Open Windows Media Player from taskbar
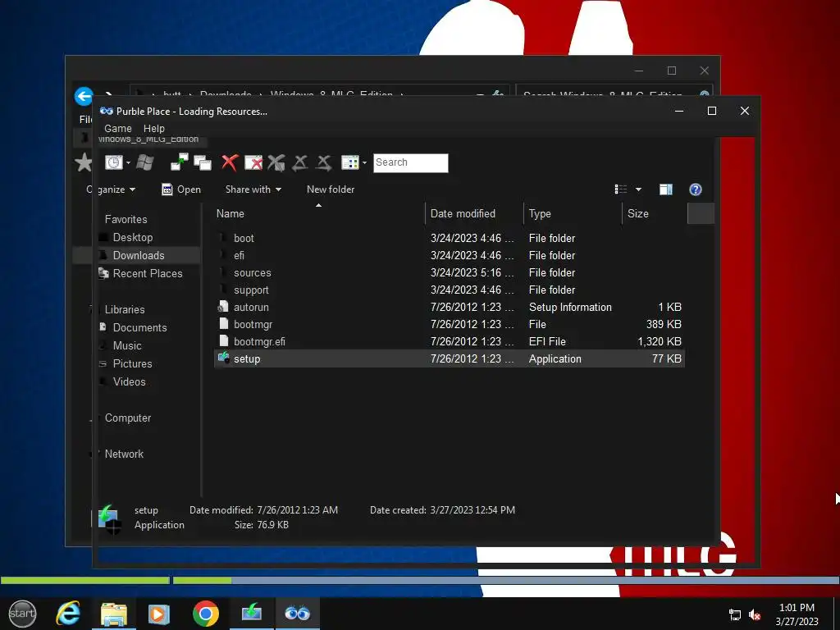This screenshot has height=630, width=840. coord(159,614)
